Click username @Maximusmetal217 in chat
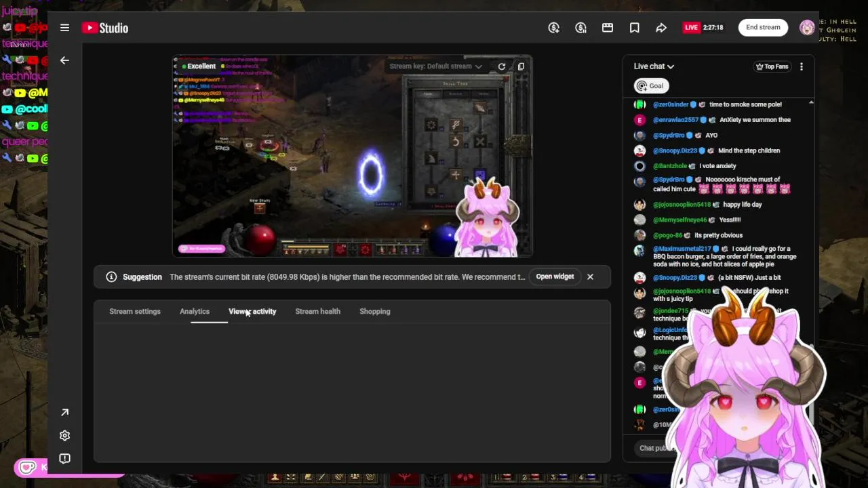The height and width of the screenshot is (488, 868). [x=682, y=249]
